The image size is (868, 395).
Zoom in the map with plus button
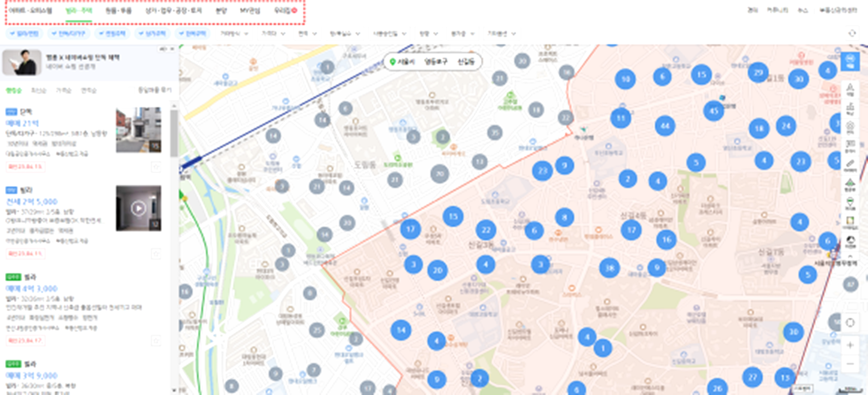coord(850,345)
